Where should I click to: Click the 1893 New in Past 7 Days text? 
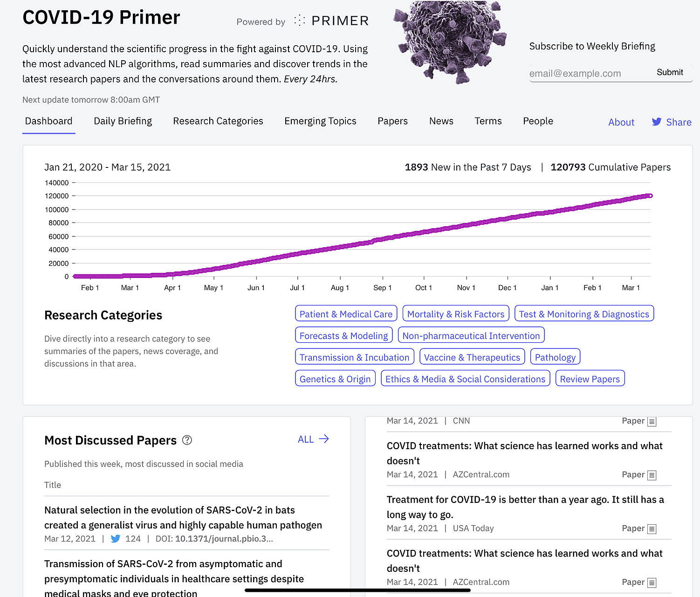pyautogui.click(x=468, y=167)
